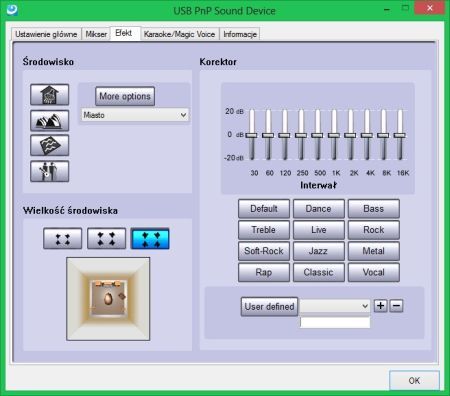Image resolution: width=450 pixels, height=396 pixels.
Task: Select the house environment icon
Action: pos(50,95)
